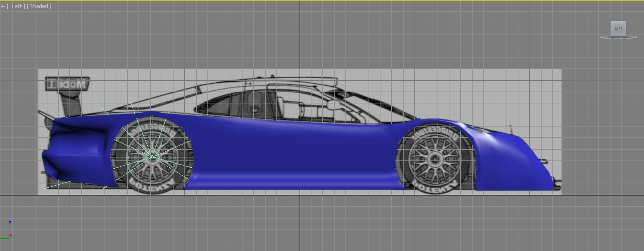This screenshot has width=644, height=251.
Task: Open the [Shaded] shading mode menu
Action: point(39,6)
